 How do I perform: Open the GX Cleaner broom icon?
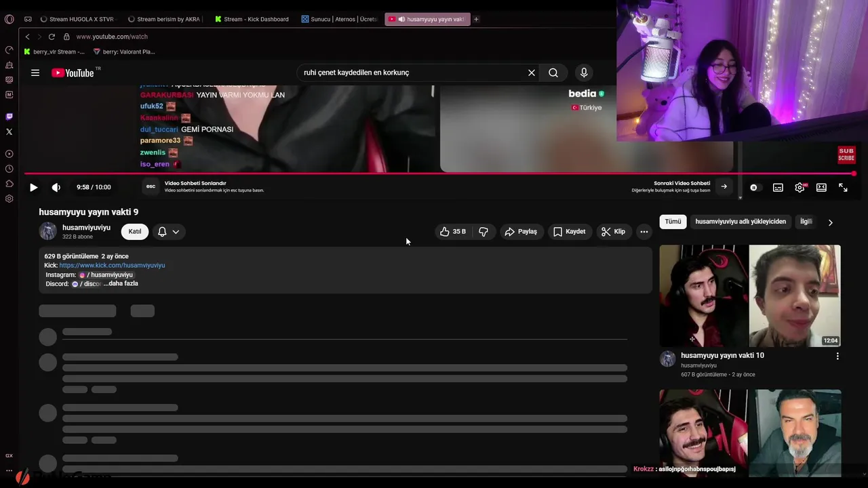click(9, 65)
